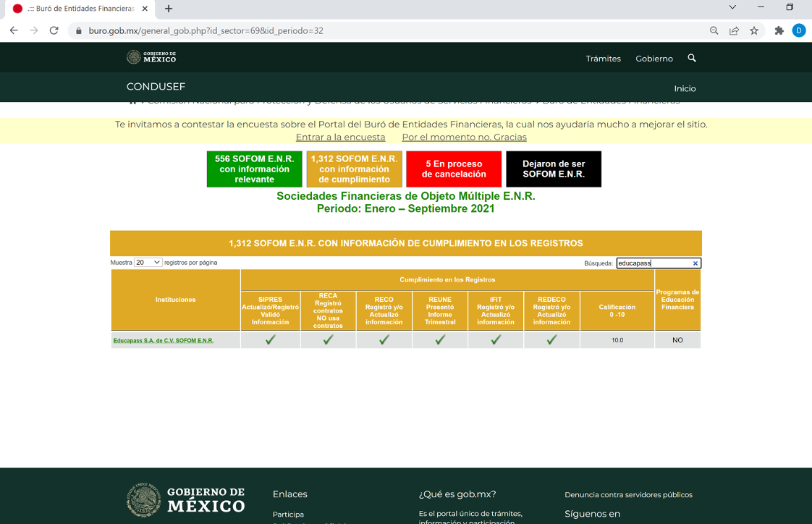
Task: Sort by the Instituciones column header
Action: [x=176, y=300]
